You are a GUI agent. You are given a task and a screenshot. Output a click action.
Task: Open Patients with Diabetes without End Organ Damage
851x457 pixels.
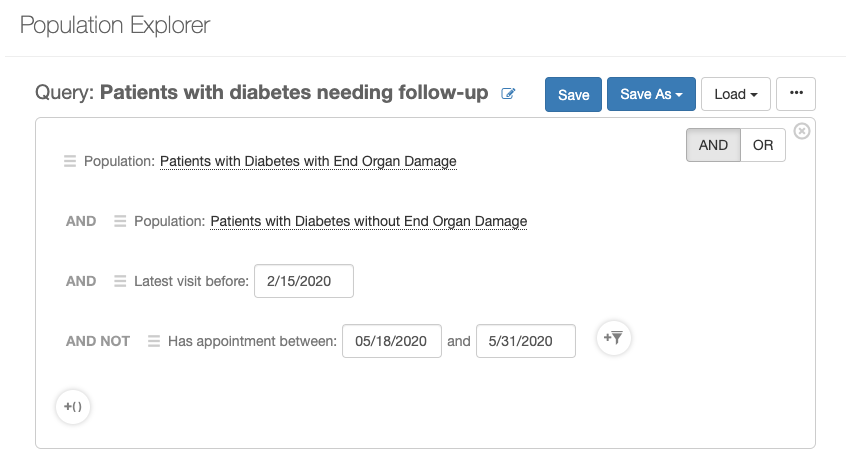[x=369, y=221]
